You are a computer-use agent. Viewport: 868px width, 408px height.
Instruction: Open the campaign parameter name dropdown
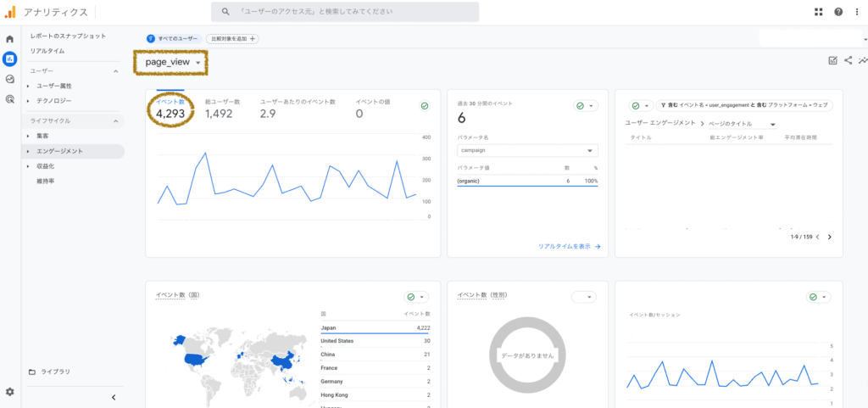pyautogui.click(x=527, y=151)
